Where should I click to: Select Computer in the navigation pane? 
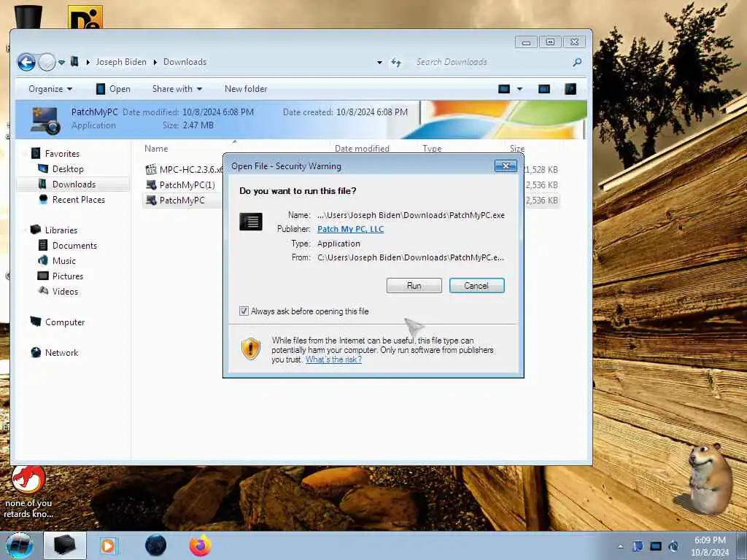(x=65, y=322)
